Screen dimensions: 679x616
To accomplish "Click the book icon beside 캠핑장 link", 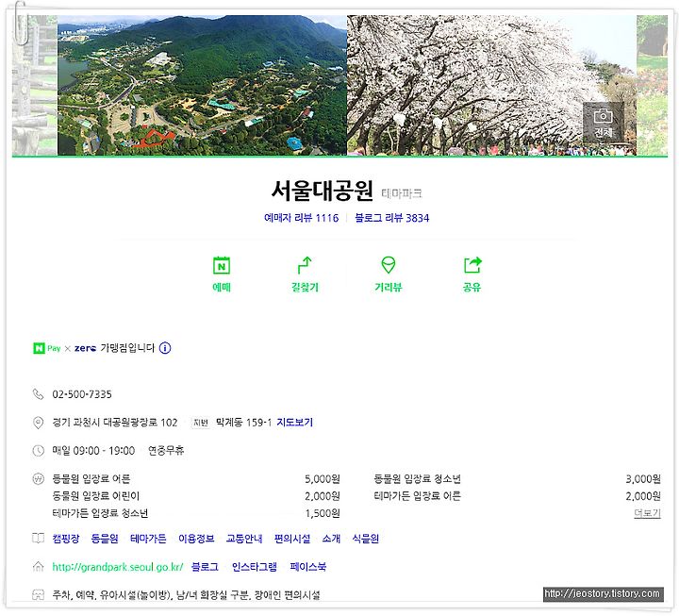I will pyautogui.click(x=38, y=539).
